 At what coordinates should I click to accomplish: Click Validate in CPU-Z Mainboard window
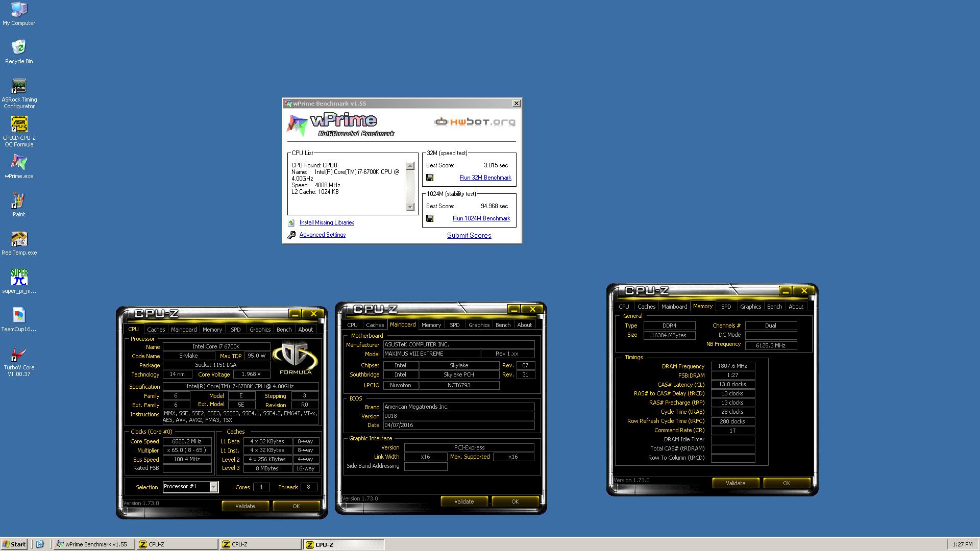tap(464, 502)
